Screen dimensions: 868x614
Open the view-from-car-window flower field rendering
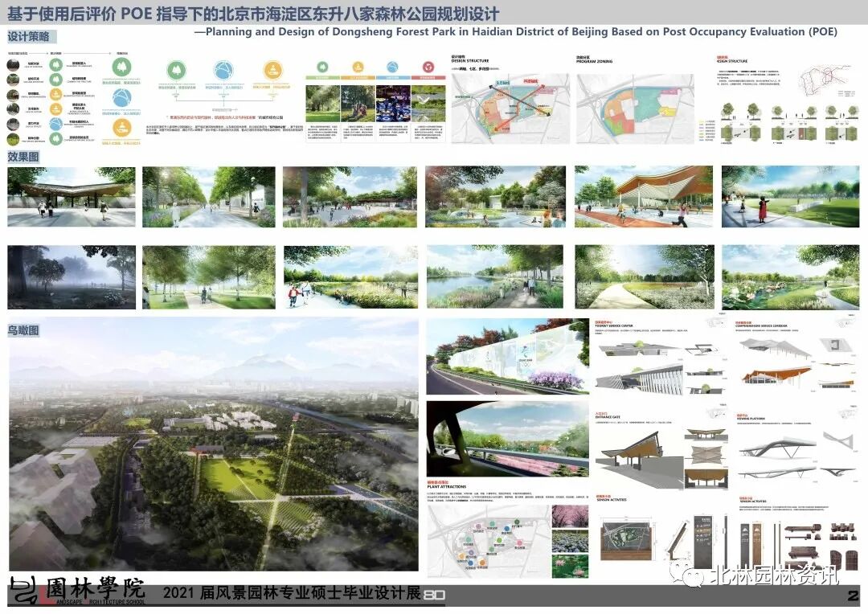[508, 439]
